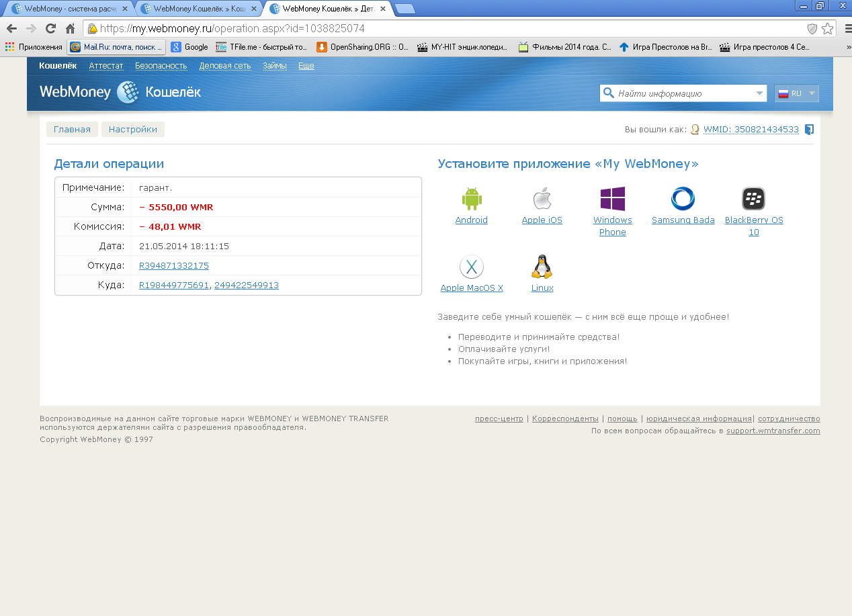Open the 249422549913 WMID link

(x=247, y=285)
